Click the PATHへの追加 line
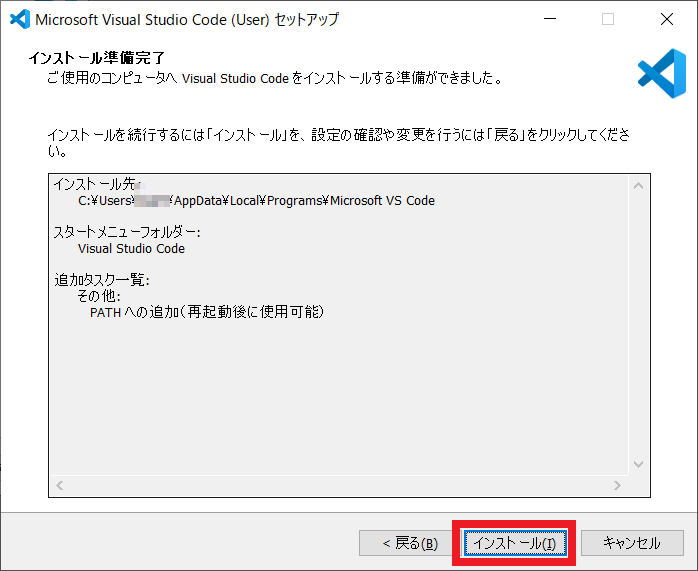The width and height of the screenshot is (698, 571). coord(207,312)
